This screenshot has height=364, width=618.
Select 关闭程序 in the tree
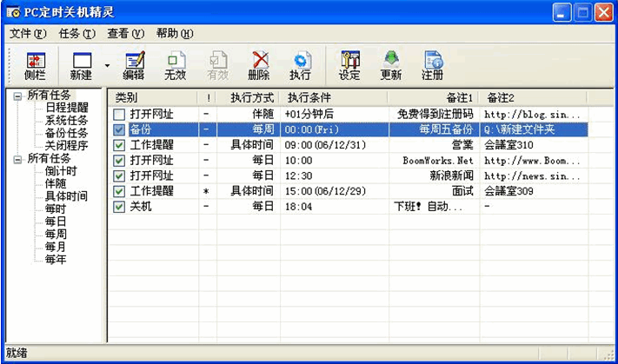tap(67, 146)
